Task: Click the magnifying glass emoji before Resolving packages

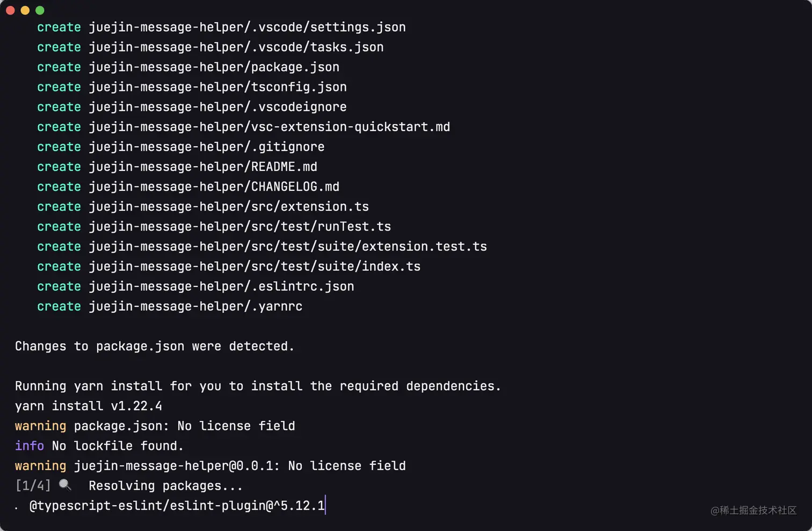Action: 65,485
